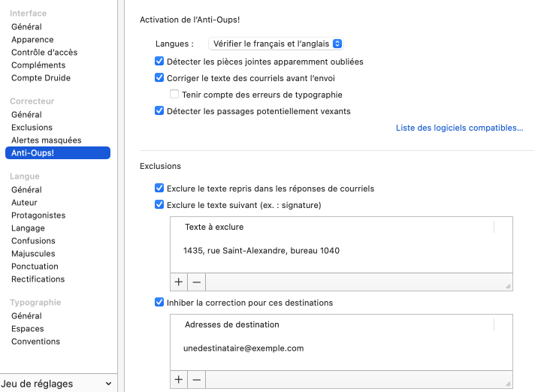The height and width of the screenshot is (392, 544).
Task: Click the plus button under Texte à exclure
Action: tap(179, 282)
